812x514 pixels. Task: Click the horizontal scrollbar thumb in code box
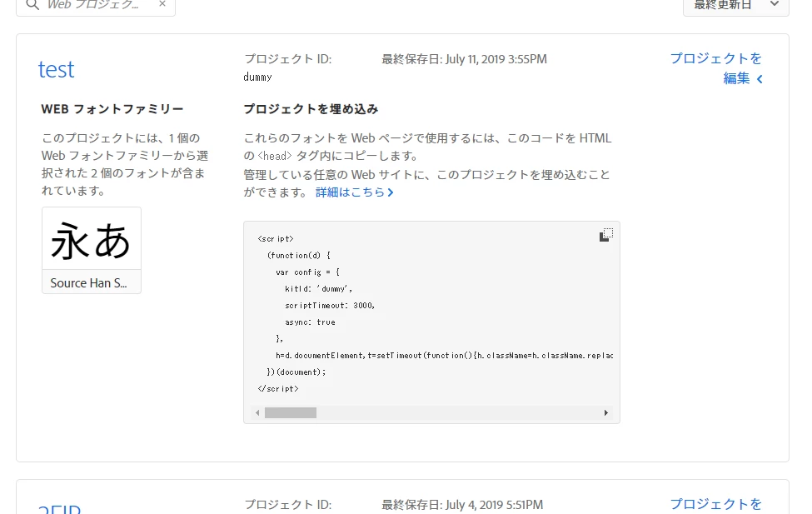click(x=291, y=413)
